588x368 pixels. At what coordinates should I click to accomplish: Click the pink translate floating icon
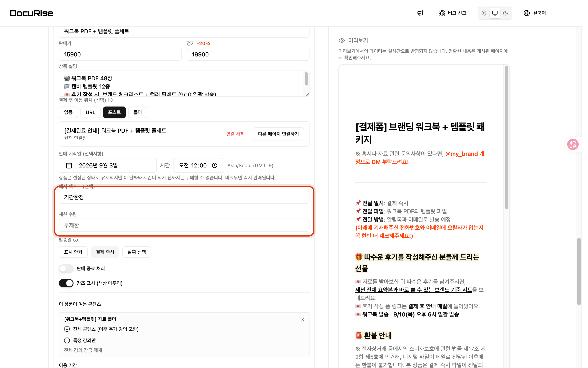[573, 144]
